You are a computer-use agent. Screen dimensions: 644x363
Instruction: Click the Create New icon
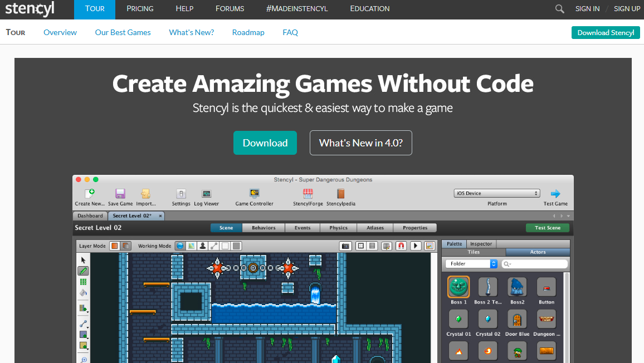click(x=90, y=194)
